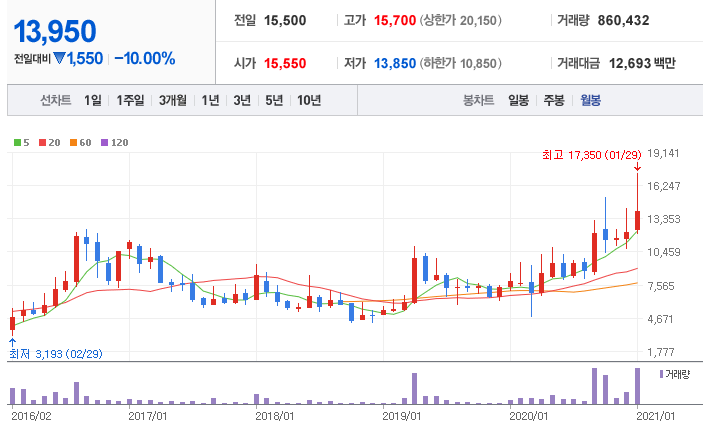Click the 최저 3,193 (02/29) annotation
The width and height of the screenshot is (703, 437).
click(56, 354)
